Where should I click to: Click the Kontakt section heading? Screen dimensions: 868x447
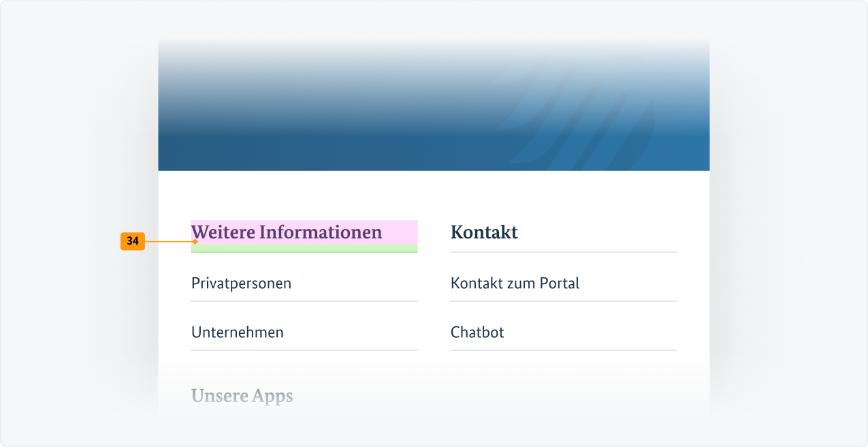484,232
